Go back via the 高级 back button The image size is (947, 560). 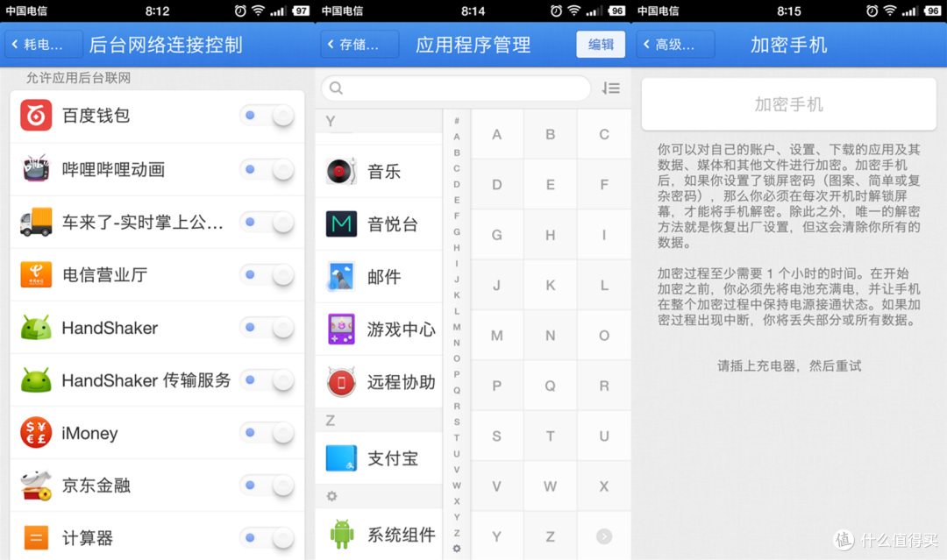coord(675,45)
